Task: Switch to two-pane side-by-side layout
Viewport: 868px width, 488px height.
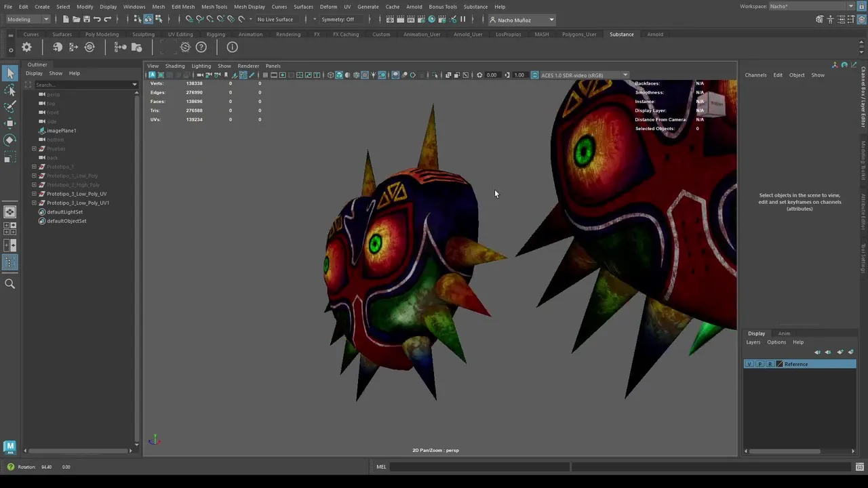Action: point(10,245)
